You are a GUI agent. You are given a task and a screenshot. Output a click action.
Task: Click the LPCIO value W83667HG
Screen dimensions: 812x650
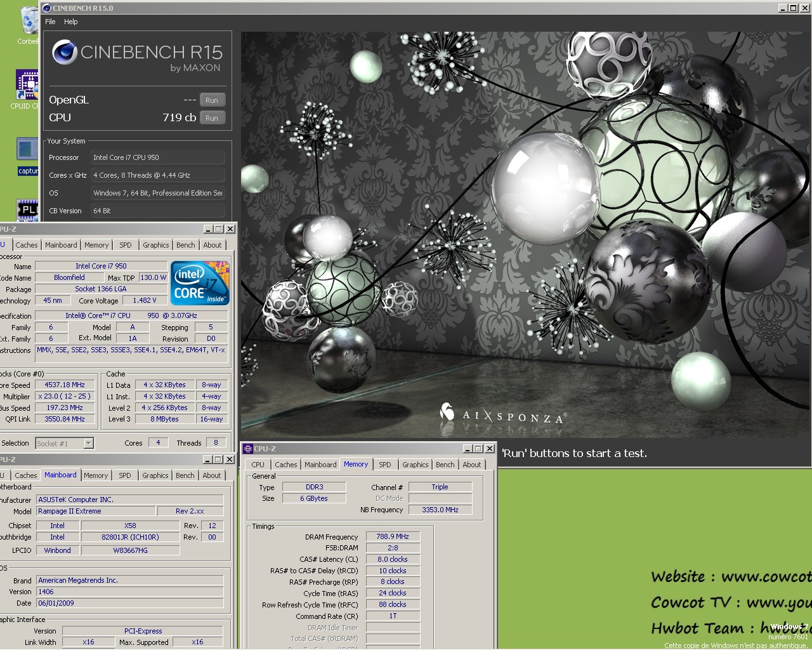[x=130, y=550]
